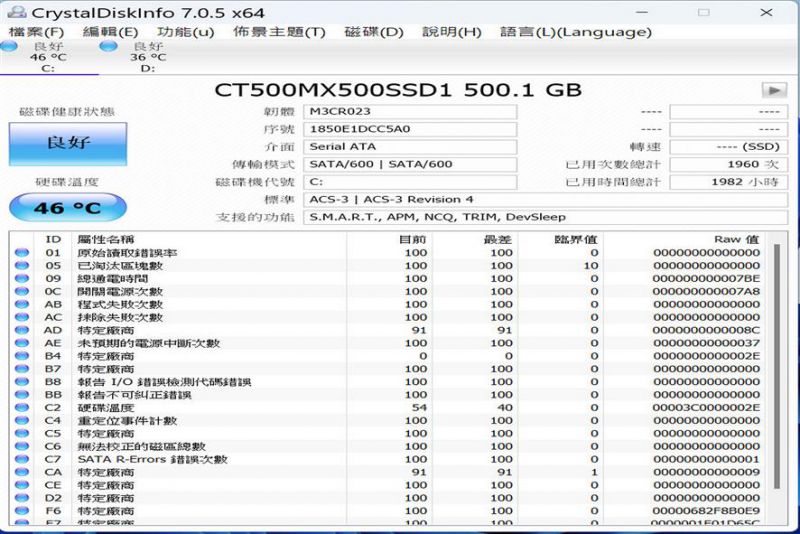Click status icon for ID F6 row

[x=22, y=511]
